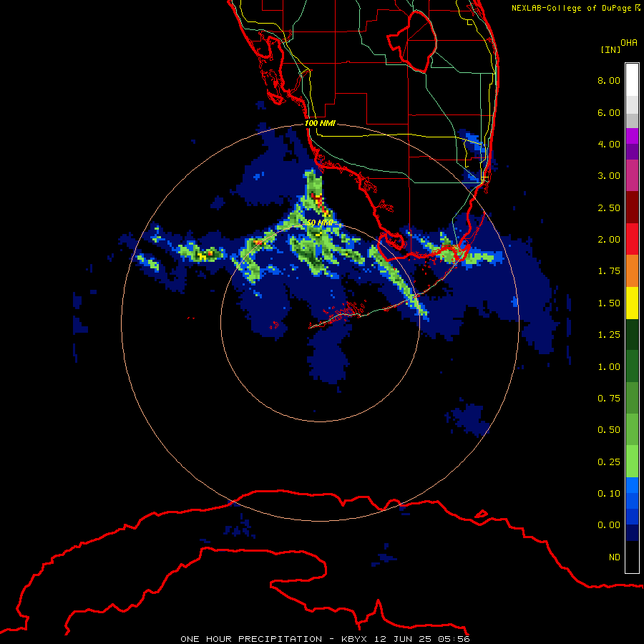
Task: Click the OHA product label
Action: pos(629,43)
